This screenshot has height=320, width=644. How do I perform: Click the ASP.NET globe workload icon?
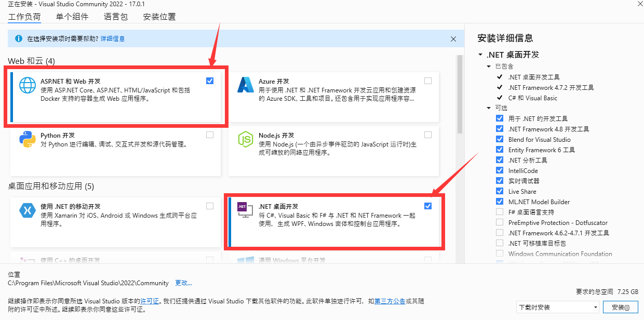[27, 85]
